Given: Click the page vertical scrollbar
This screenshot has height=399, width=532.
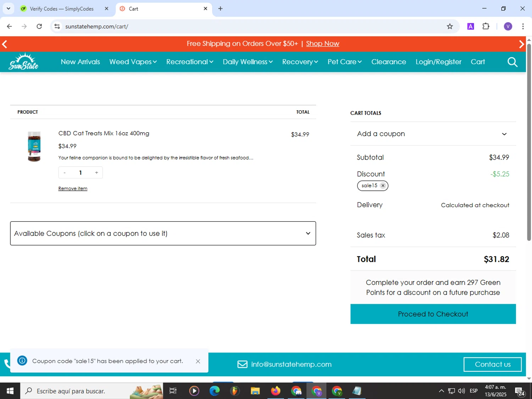Looking at the screenshot, I should tap(529, 142).
